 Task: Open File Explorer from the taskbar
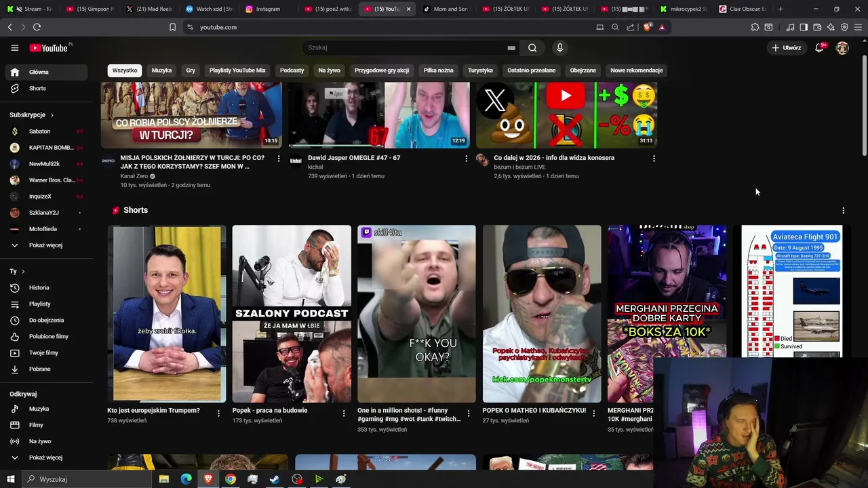click(164, 479)
